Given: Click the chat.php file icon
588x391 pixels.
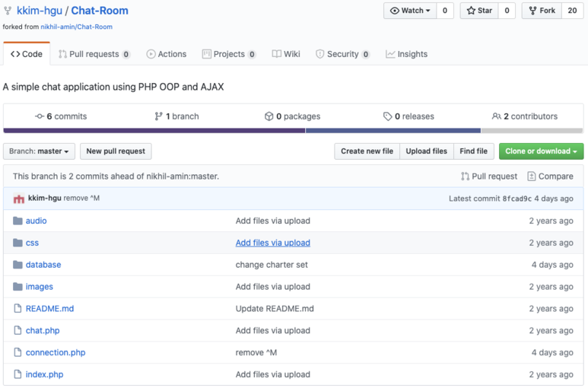Looking at the screenshot, I should tap(17, 331).
